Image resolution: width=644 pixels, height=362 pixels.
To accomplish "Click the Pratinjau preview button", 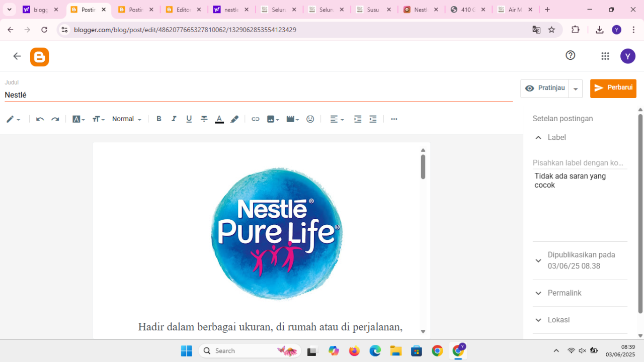I will (545, 88).
